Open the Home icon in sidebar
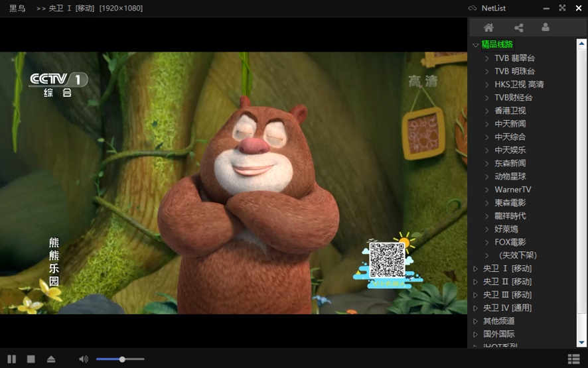Image resolution: width=588 pixels, height=368 pixels. click(488, 27)
